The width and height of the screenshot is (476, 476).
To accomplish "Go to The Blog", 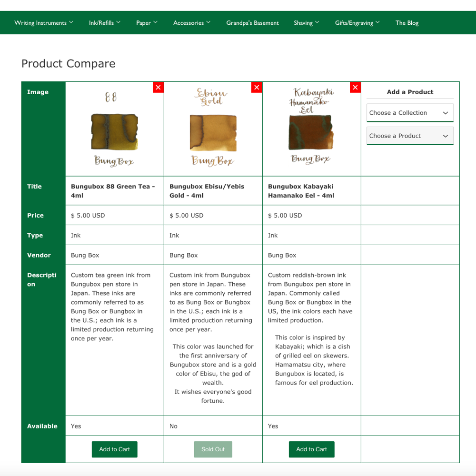I will pos(407,23).
